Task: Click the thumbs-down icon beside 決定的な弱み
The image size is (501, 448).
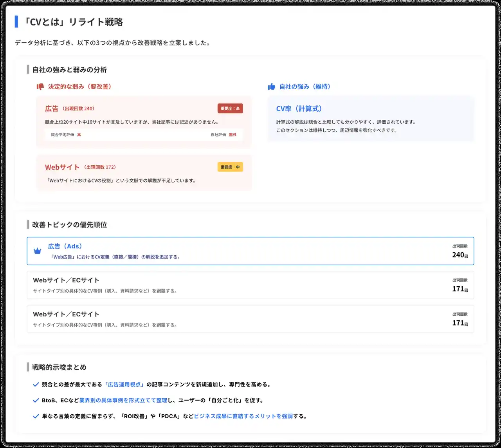Action: (x=40, y=87)
